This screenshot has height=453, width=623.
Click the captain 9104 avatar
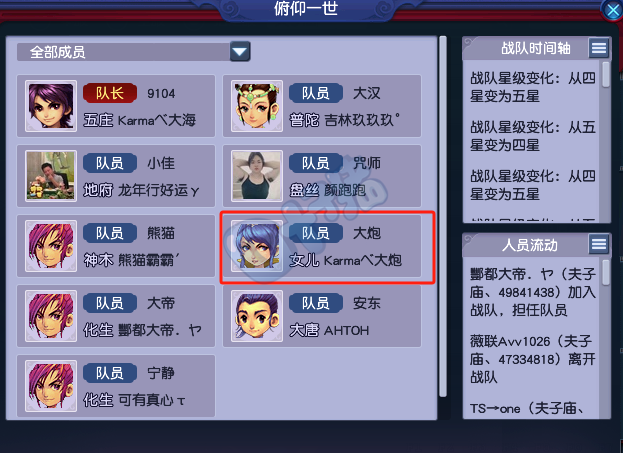tap(51, 106)
